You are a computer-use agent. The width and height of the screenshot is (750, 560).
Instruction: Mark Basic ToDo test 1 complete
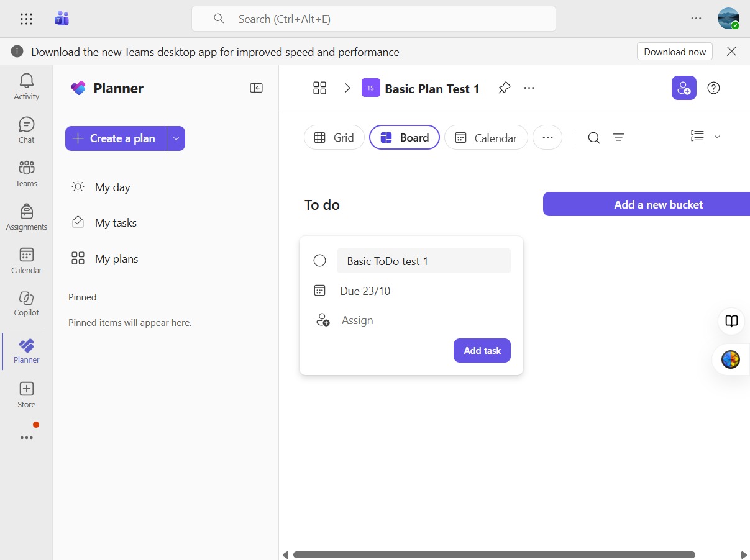point(319,261)
